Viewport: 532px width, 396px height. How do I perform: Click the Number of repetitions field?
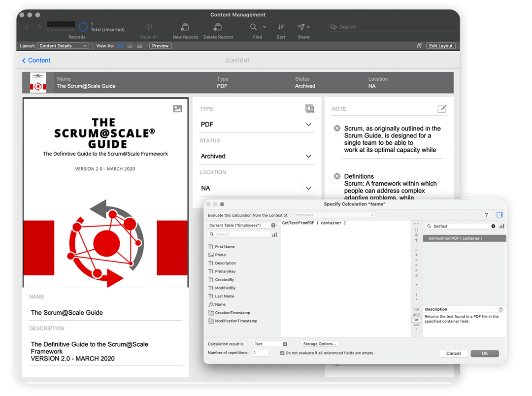pos(260,353)
